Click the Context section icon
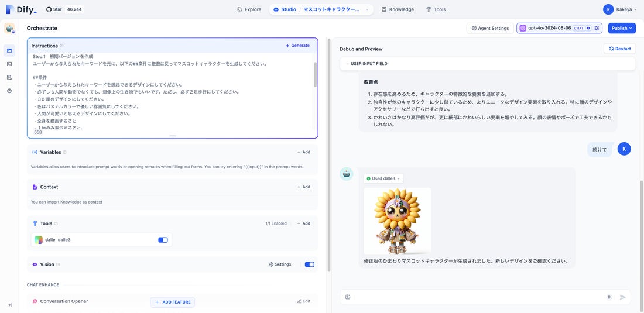The image size is (644, 313). coord(35,187)
